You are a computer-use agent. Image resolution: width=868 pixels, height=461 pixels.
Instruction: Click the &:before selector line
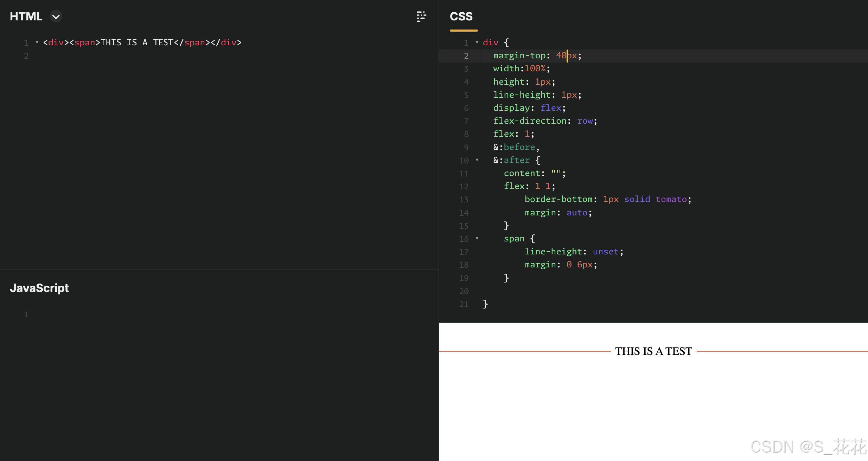pyautogui.click(x=516, y=147)
